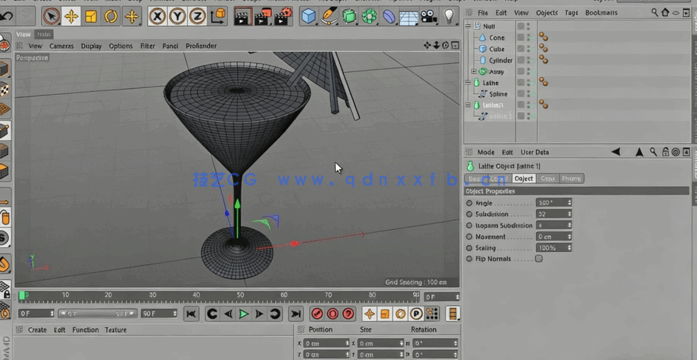Add a light object
The height and width of the screenshot is (360, 697).
(449, 16)
